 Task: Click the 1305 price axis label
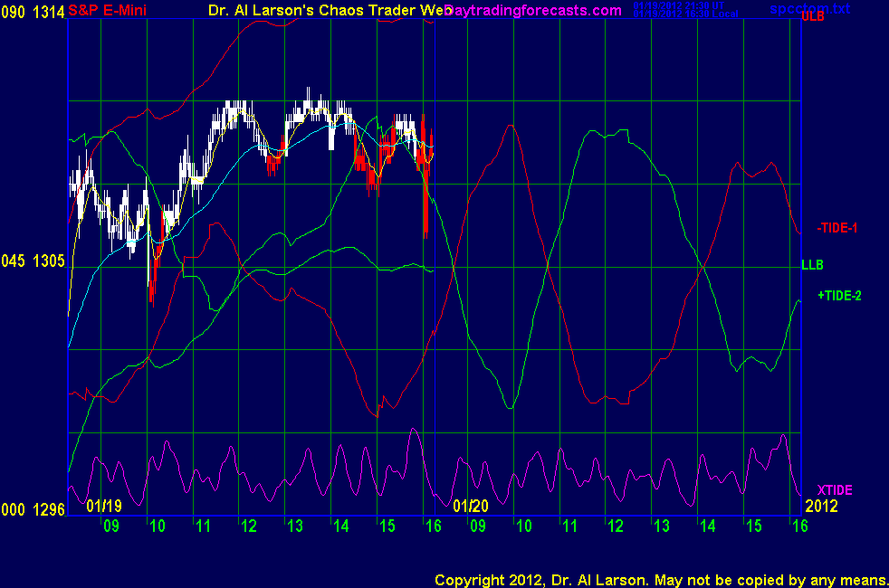pos(49,261)
